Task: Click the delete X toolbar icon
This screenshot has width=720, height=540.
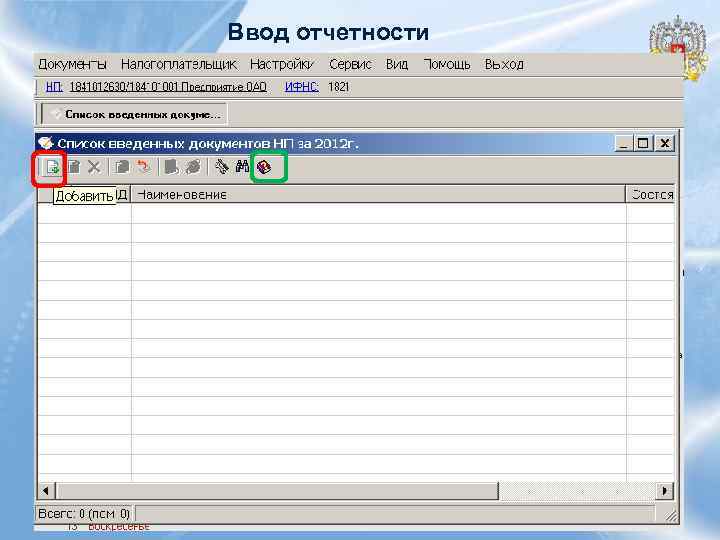Action: (x=94, y=167)
